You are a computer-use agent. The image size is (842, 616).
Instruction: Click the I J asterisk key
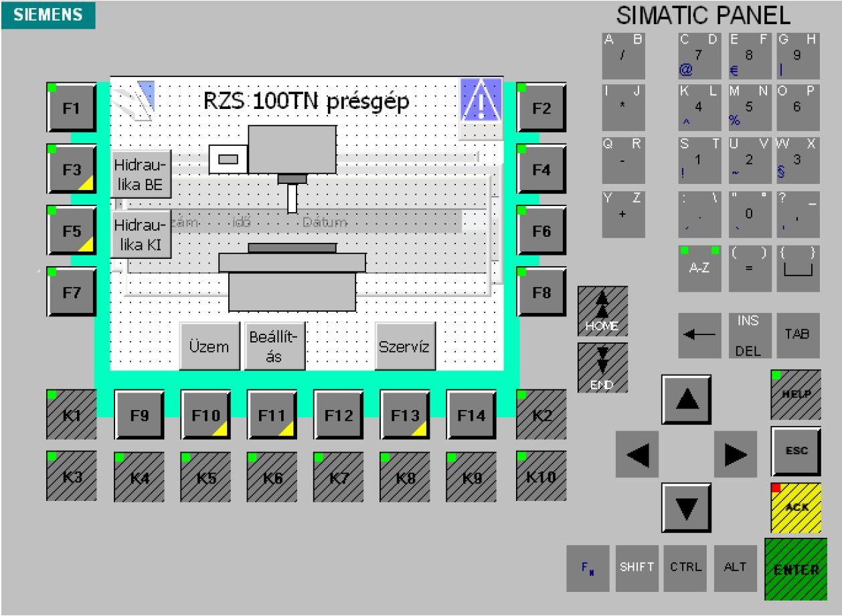click(623, 108)
